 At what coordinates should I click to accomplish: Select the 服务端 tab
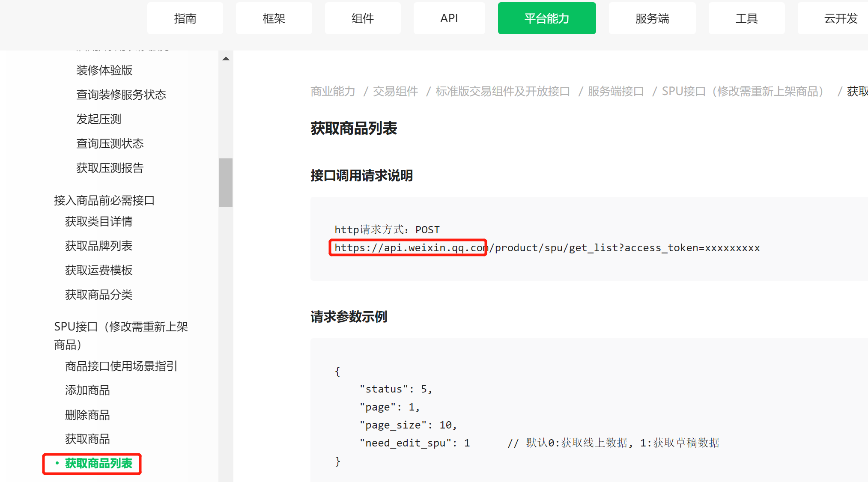652,18
